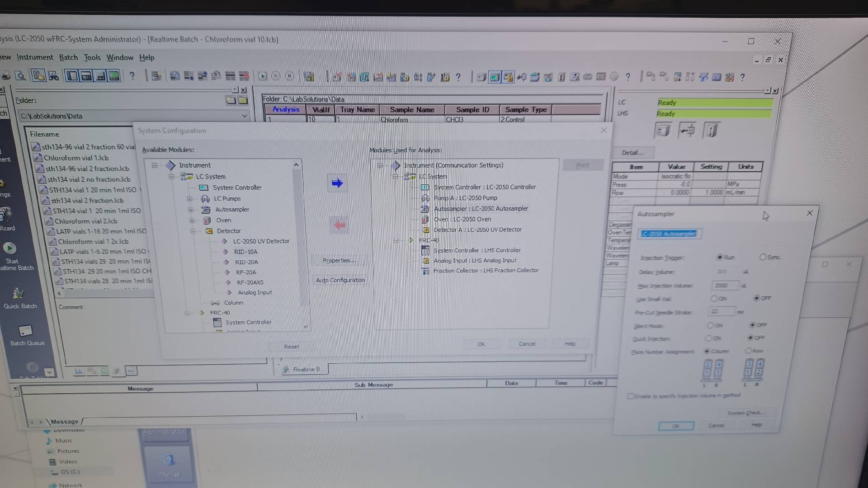Click the Max Injection Volume field
Viewport: 868px width, 488px height.
pos(725,286)
